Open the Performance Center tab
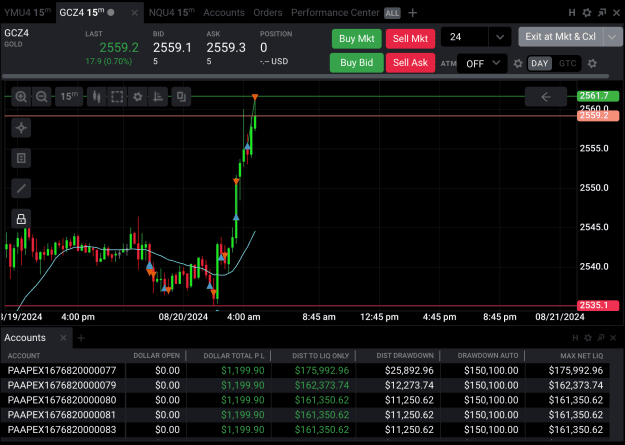Screen dimensions: 625x445 point(335,13)
